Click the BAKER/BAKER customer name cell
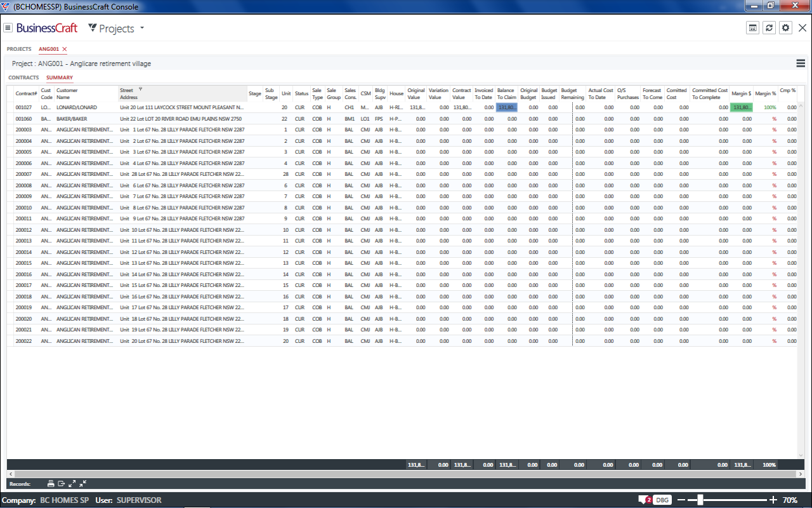 click(86, 119)
